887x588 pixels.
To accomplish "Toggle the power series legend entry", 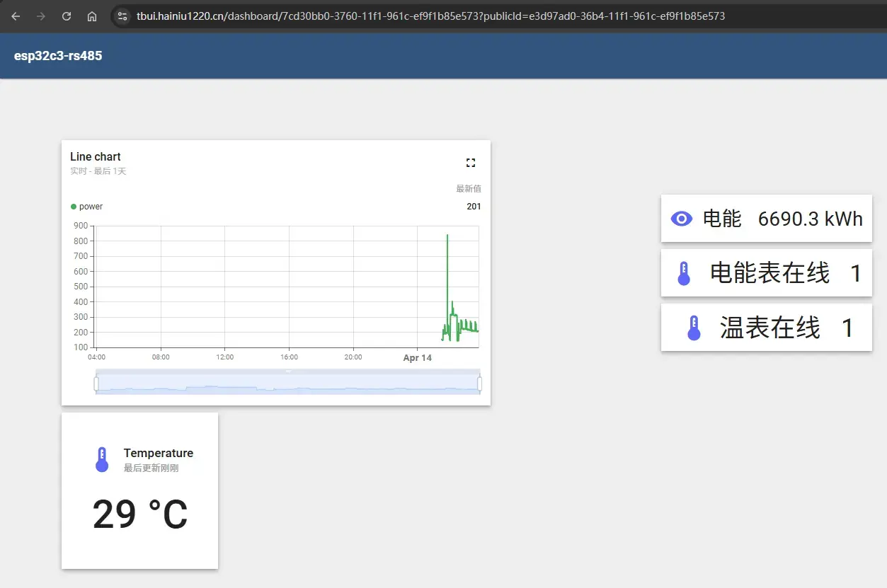I will coord(87,207).
